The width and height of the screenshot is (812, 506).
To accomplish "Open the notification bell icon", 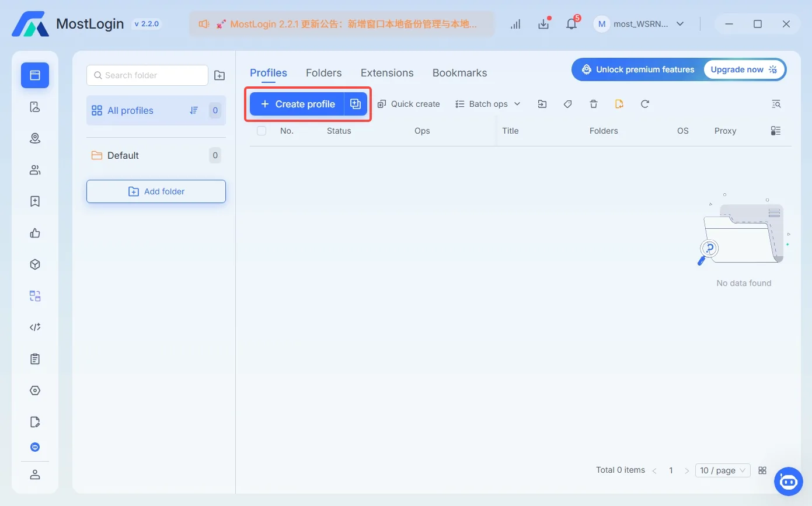I will [x=572, y=24].
